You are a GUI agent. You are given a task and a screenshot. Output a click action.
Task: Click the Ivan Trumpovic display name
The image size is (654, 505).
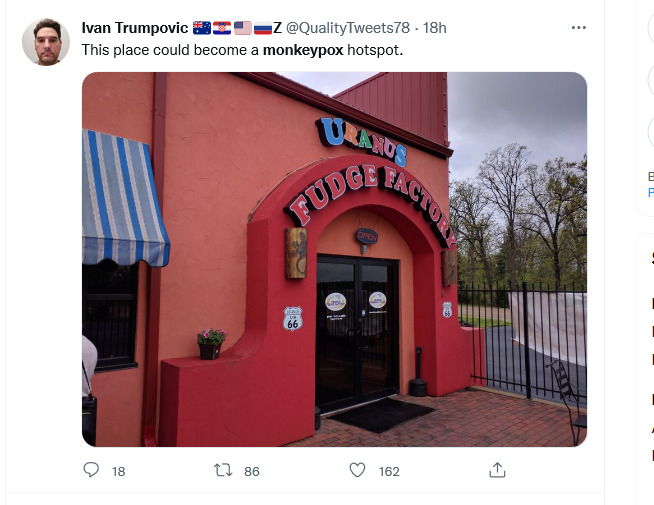[x=135, y=28]
